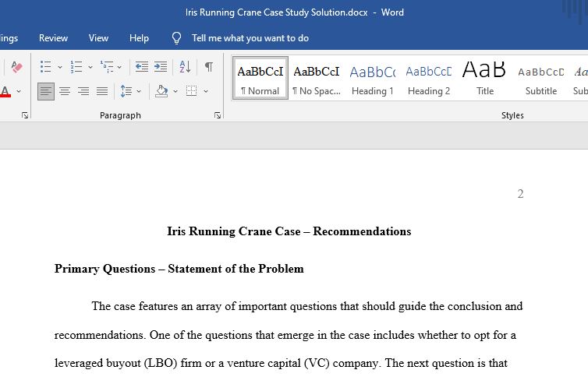
Task: Apply the No Spacing style
Action: click(317, 78)
